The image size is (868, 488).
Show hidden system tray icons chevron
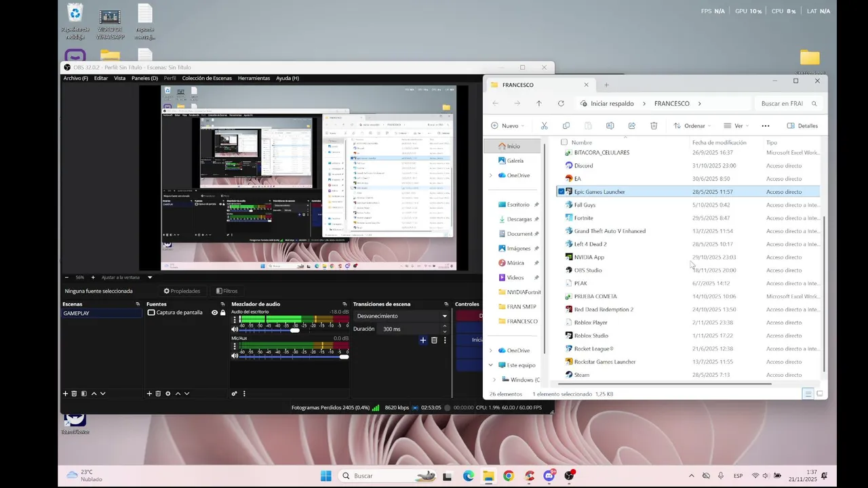click(x=691, y=476)
